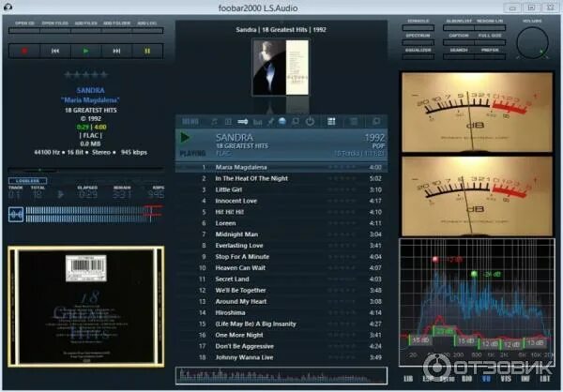
Task: Click the playback order arrow icon
Action: tap(243, 122)
